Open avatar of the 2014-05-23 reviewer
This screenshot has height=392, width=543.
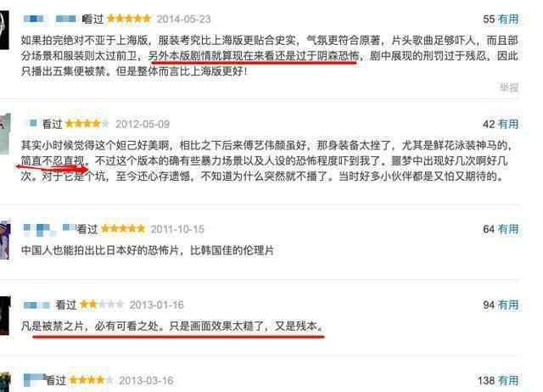pos(4,30)
